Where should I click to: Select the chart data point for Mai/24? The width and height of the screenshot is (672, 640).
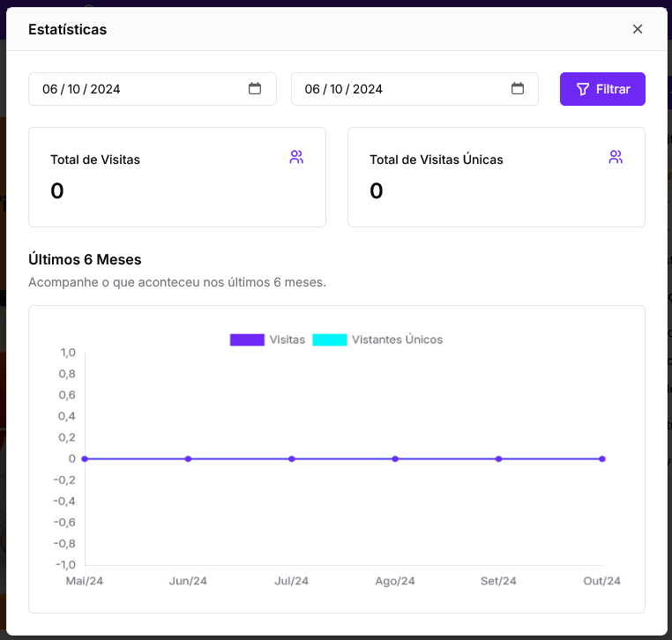(85, 458)
